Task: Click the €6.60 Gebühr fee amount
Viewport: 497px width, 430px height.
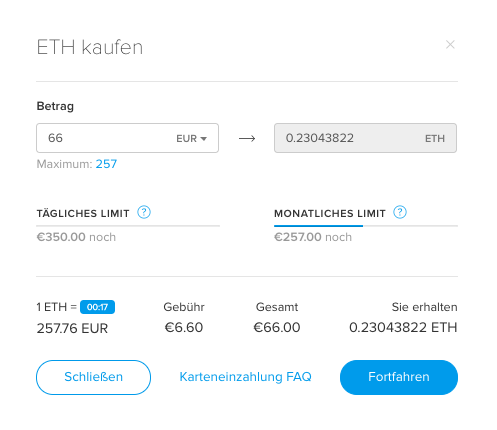Action: [x=184, y=327]
